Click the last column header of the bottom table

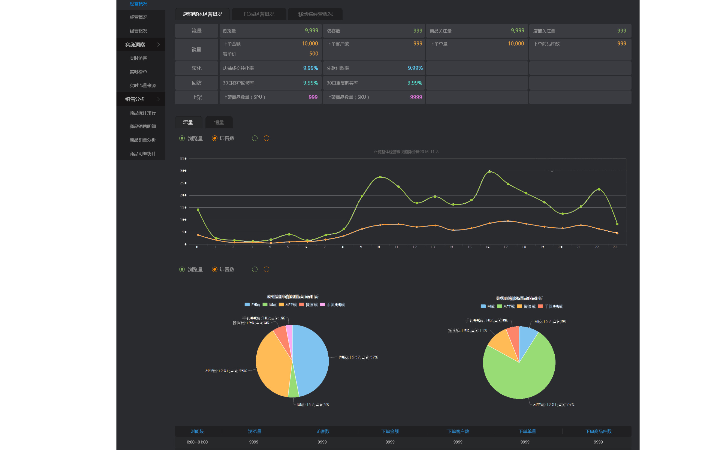click(x=598, y=431)
